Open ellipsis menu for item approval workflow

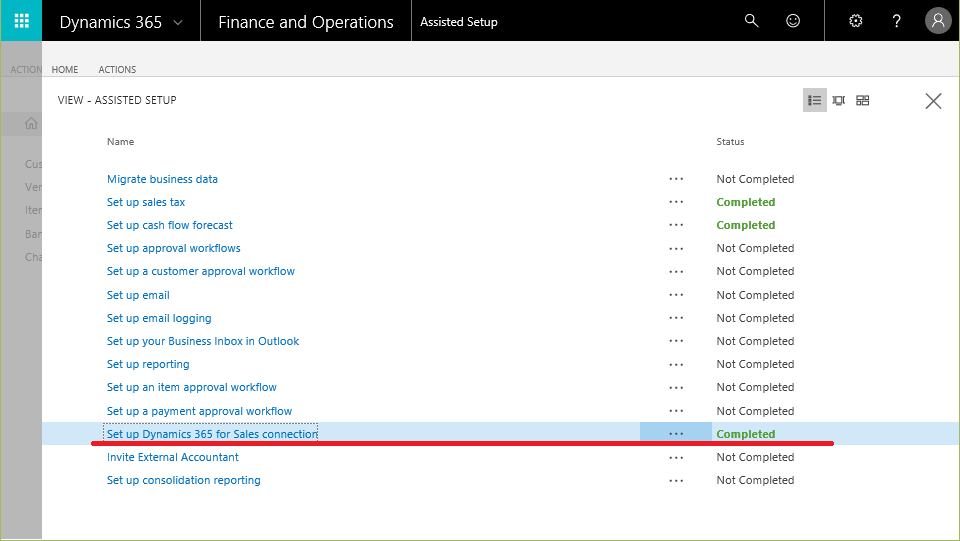[676, 388]
